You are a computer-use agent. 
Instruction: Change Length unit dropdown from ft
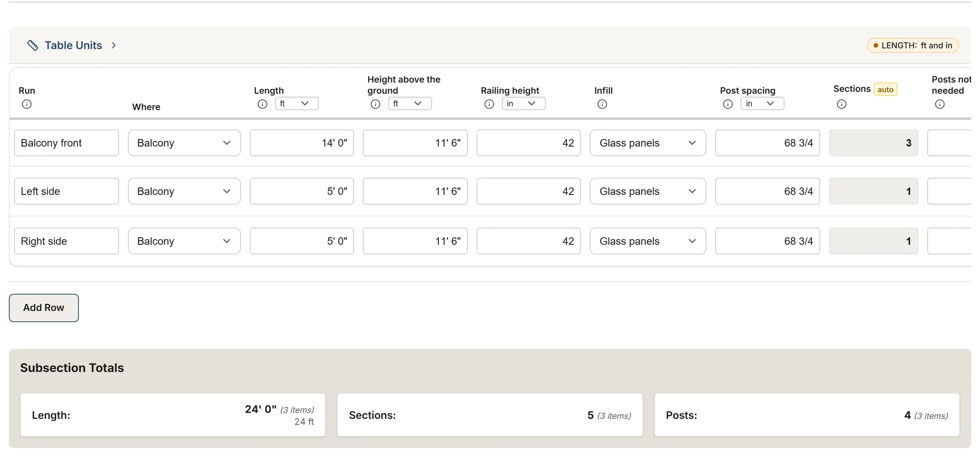click(x=297, y=103)
